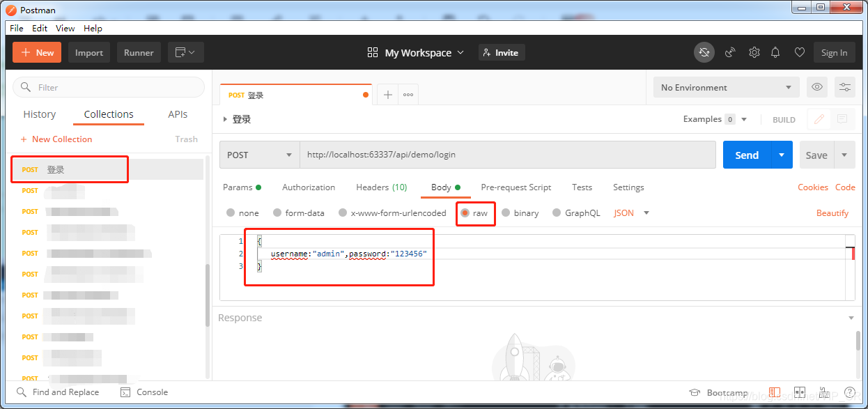Click the request URL input field
Screen dimensions: 868x409
point(508,155)
